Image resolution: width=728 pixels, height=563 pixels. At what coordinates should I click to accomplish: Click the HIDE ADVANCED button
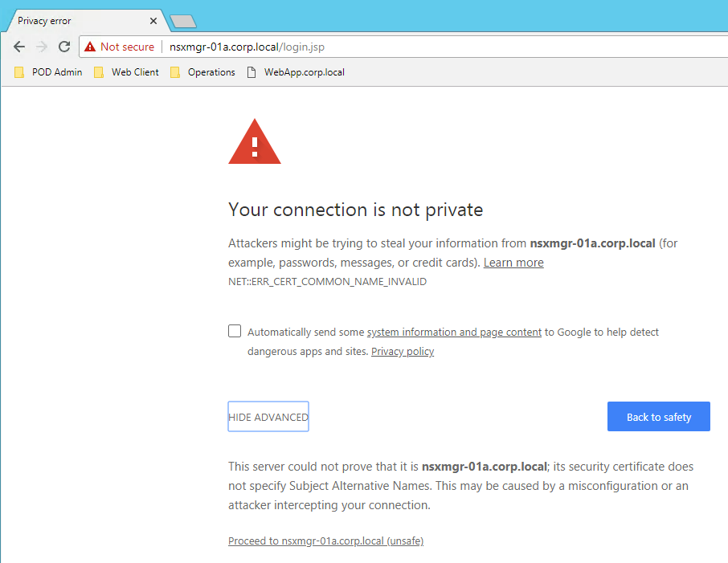tap(268, 416)
